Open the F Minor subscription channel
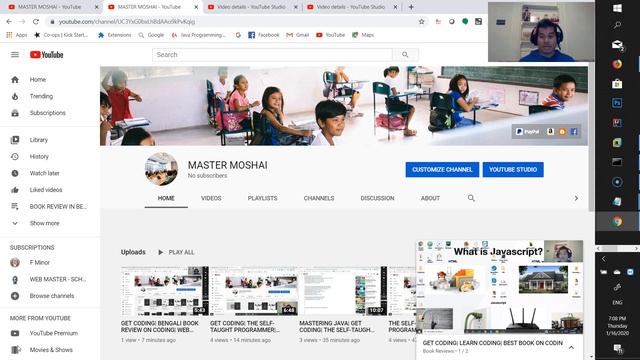Screen dimensions: 640x360 tap(39, 263)
